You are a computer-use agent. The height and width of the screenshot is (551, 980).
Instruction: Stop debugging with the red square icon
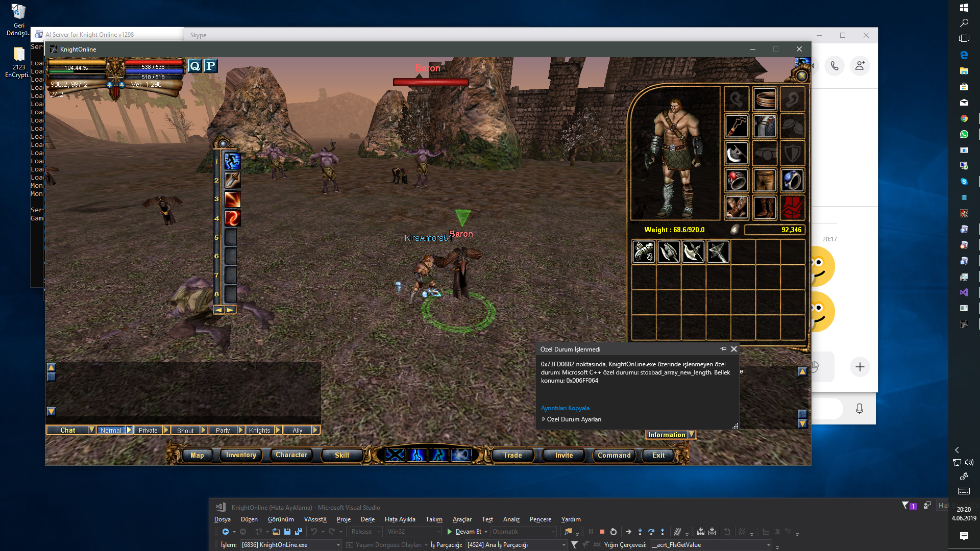(602, 532)
